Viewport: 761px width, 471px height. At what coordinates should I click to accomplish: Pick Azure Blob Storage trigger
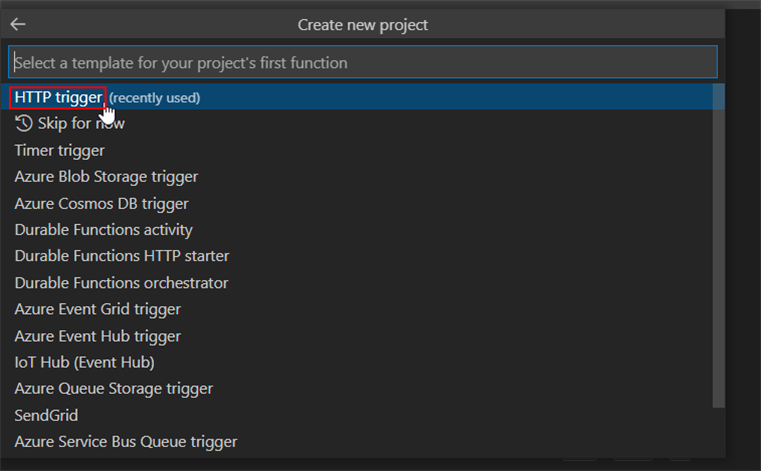tap(106, 177)
